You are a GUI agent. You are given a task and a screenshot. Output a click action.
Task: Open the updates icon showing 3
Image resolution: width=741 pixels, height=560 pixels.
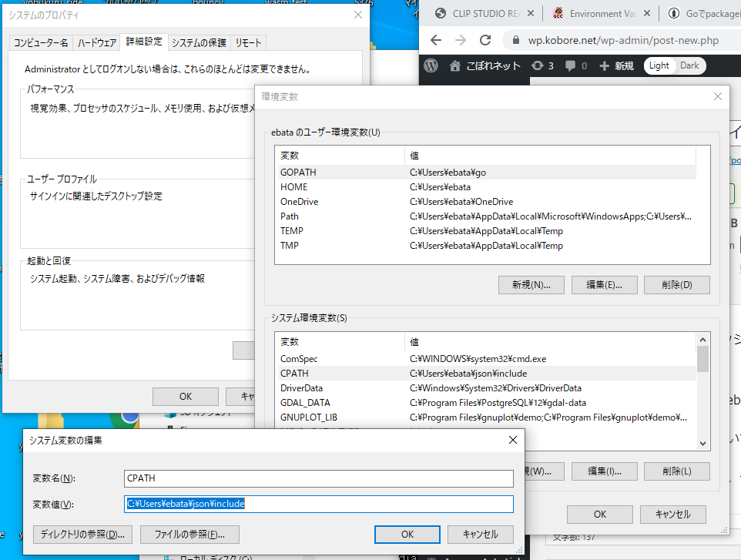click(x=537, y=65)
